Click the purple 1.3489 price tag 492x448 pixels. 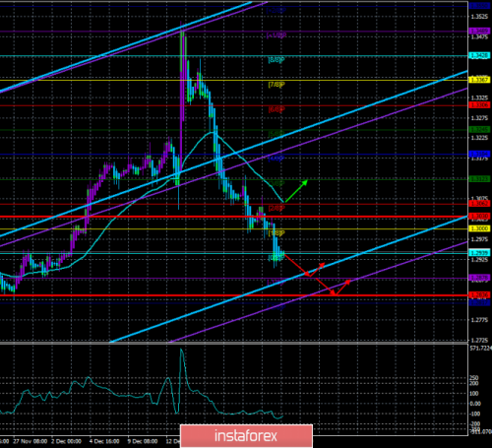pos(480,31)
